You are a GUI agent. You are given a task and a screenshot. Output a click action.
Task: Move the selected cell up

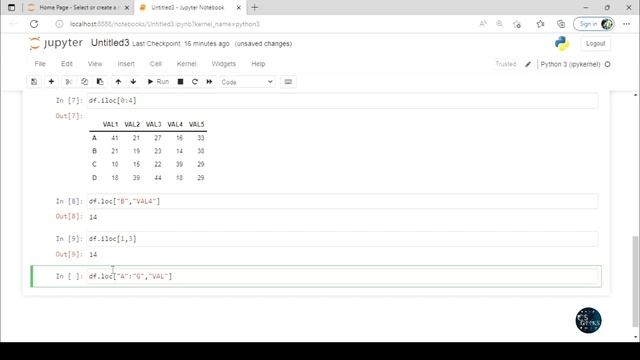coord(118,82)
